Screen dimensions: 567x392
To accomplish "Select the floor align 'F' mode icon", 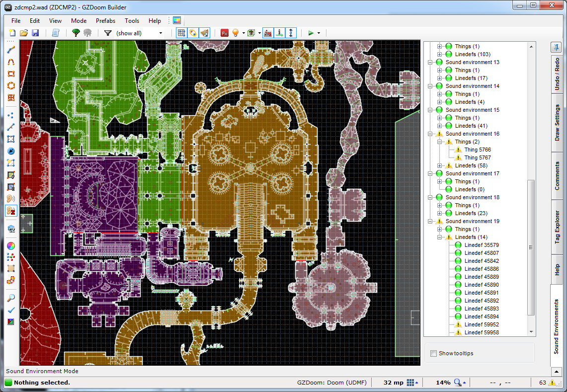I will (11, 175).
